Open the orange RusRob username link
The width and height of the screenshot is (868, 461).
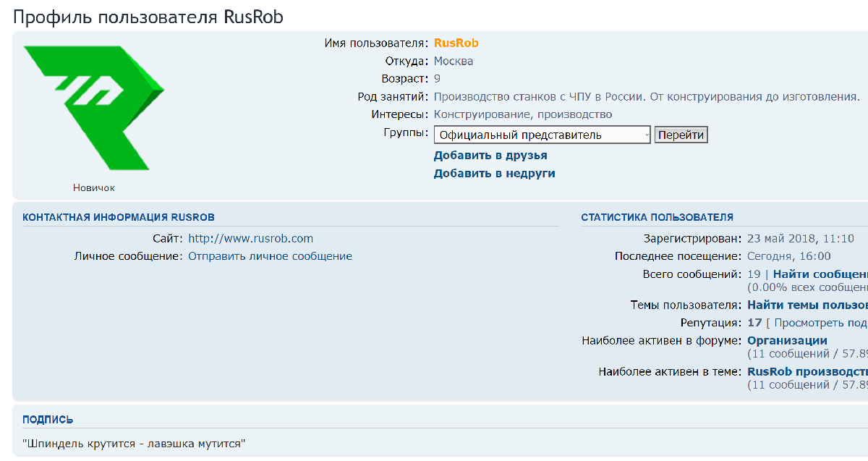[456, 43]
